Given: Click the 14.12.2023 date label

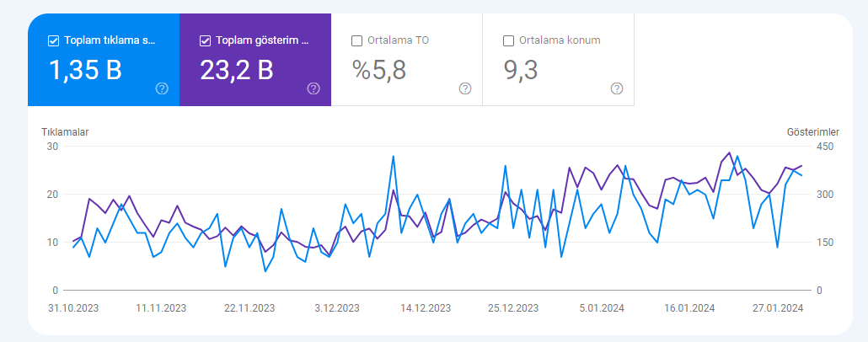Looking at the screenshot, I should pyautogui.click(x=425, y=308).
